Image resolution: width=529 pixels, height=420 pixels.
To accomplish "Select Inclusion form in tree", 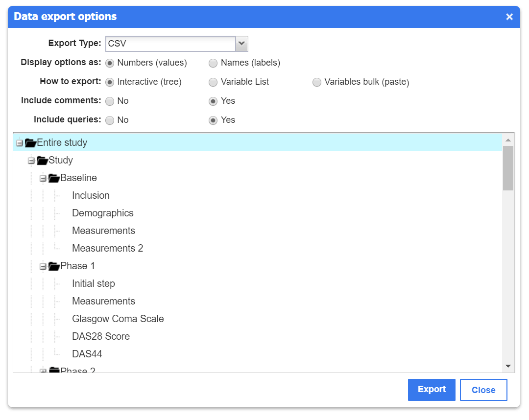I will coord(91,195).
